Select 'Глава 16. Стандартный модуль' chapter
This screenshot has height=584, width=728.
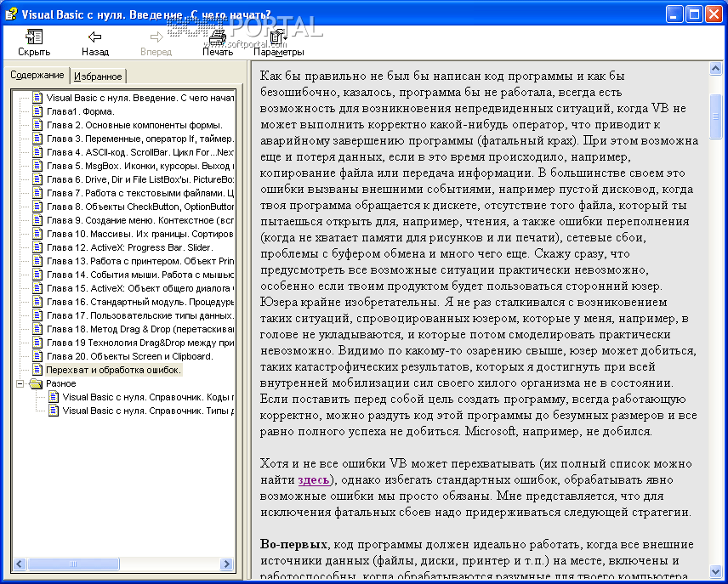[140, 302]
